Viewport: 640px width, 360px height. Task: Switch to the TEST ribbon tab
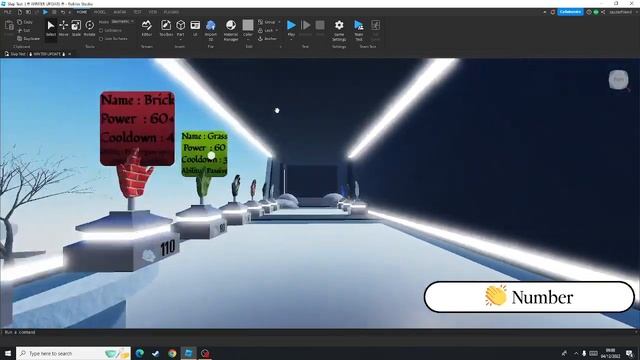[138, 12]
